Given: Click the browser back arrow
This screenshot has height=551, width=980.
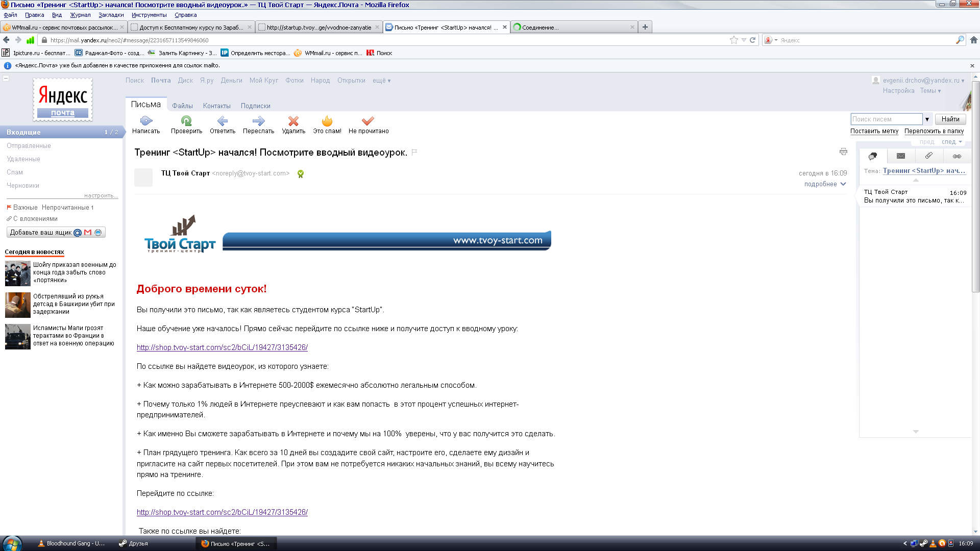Looking at the screenshot, I should coord(6,40).
